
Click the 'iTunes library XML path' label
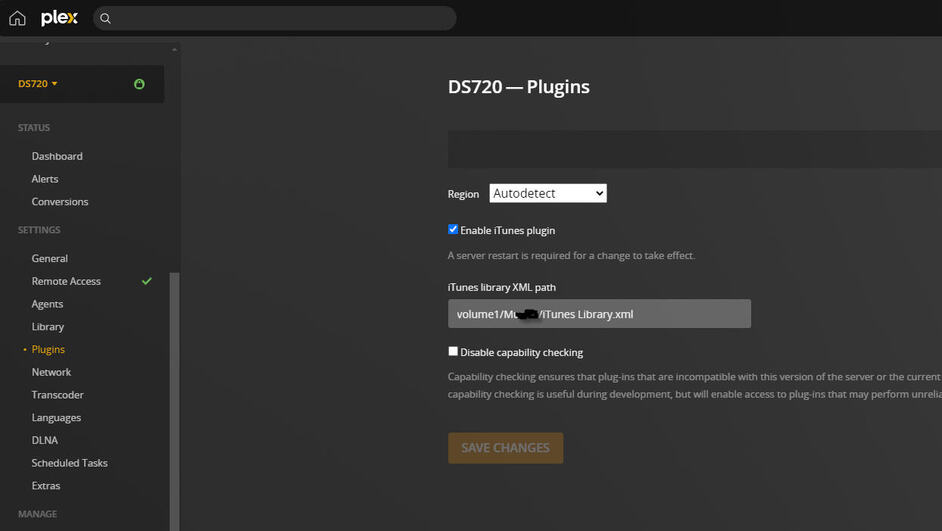click(x=502, y=287)
